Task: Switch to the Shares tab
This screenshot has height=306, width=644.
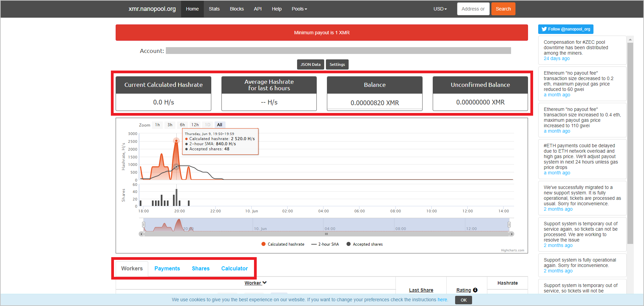Action: [x=201, y=268]
